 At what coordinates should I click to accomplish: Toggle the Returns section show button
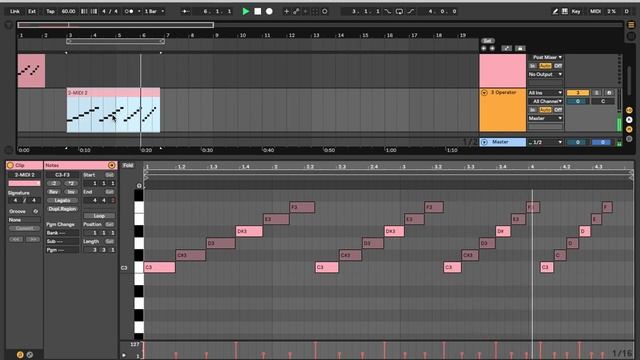pos(629,120)
